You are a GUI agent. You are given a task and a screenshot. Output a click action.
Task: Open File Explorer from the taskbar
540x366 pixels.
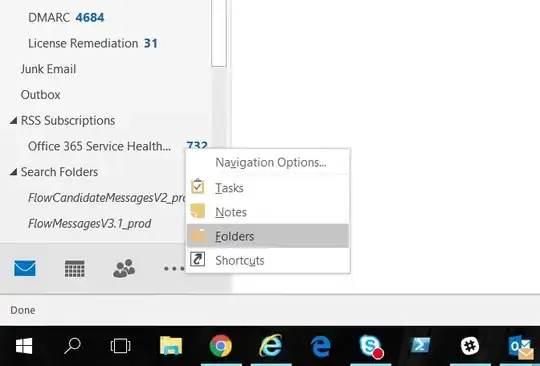click(171, 345)
